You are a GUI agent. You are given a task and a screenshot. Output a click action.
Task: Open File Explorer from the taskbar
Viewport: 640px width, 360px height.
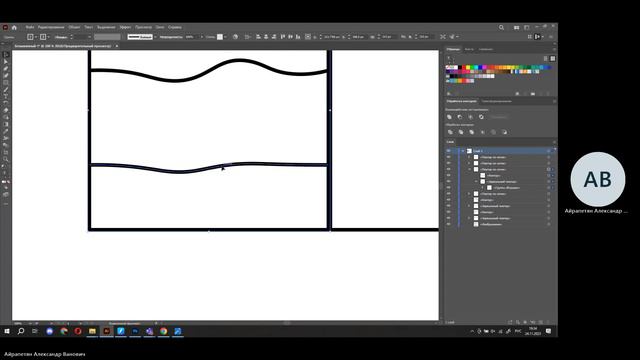92,331
